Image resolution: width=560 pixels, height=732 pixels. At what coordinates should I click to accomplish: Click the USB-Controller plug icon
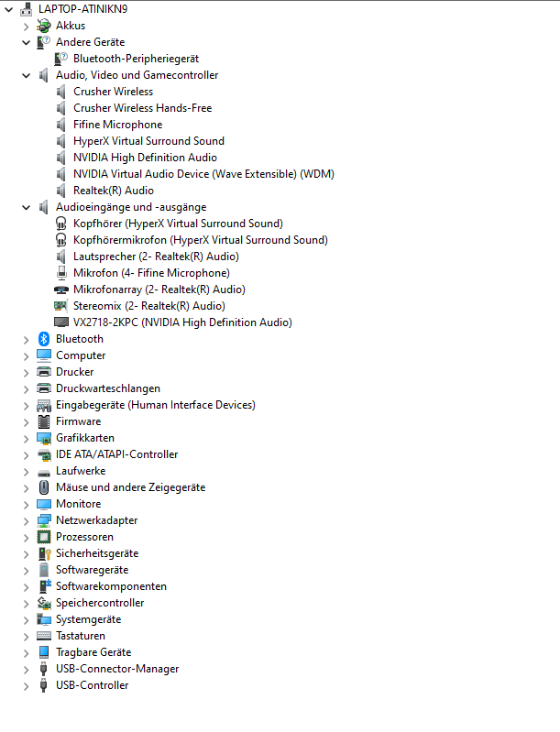44,685
